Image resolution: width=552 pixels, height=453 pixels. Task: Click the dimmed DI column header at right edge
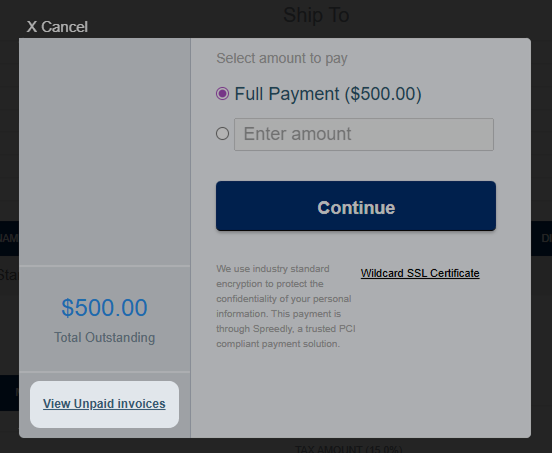pos(546,238)
